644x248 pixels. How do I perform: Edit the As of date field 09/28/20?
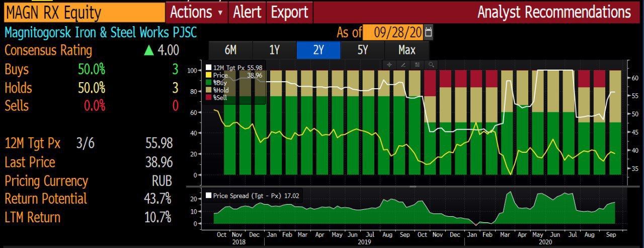(393, 33)
